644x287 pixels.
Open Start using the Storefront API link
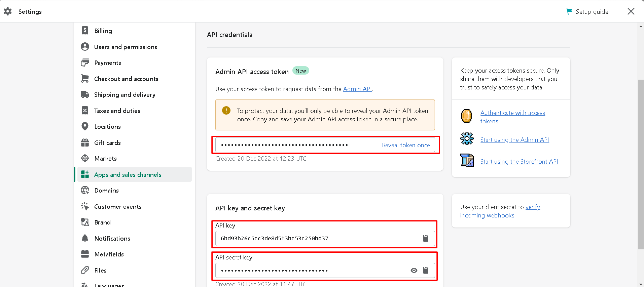click(519, 162)
